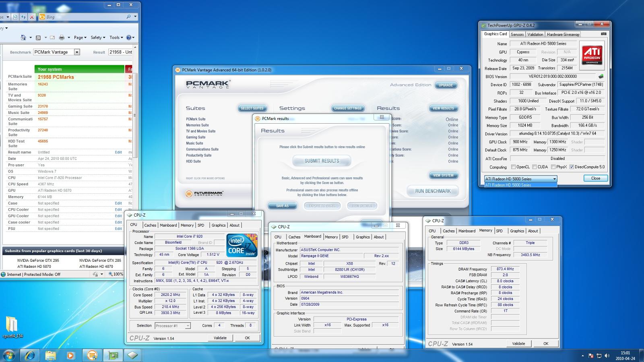Click Edit link beside Result name
This screenshot has height=362, width=644.
118,152
